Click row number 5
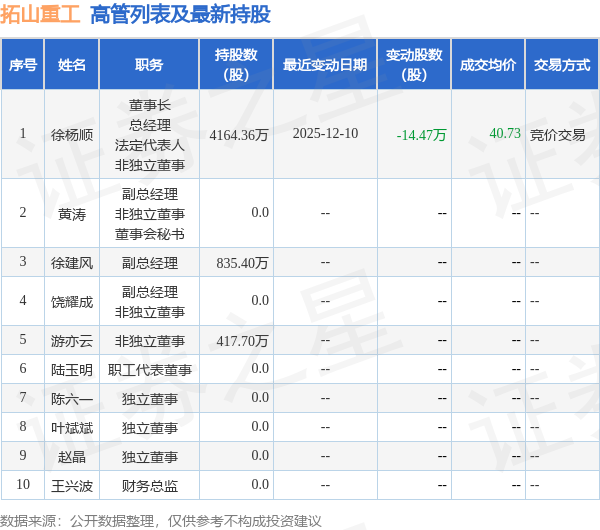 point(23,339)
